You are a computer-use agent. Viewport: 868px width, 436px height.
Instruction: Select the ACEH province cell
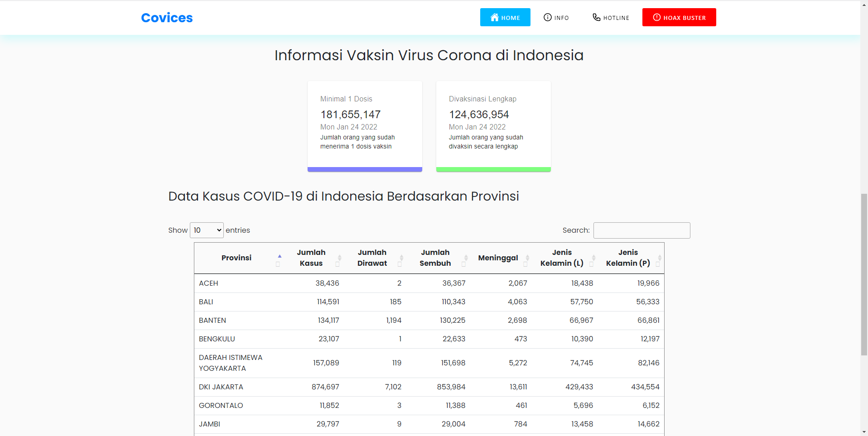click(240, 283)
